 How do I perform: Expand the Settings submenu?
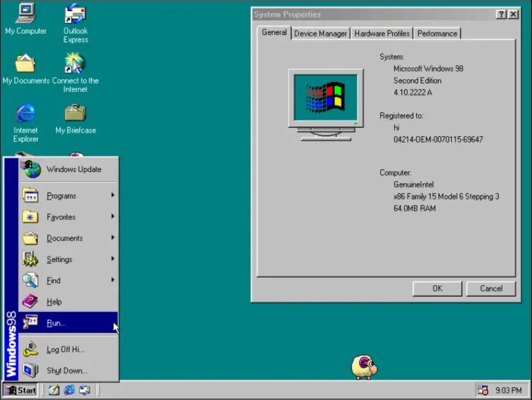(60, 259)
